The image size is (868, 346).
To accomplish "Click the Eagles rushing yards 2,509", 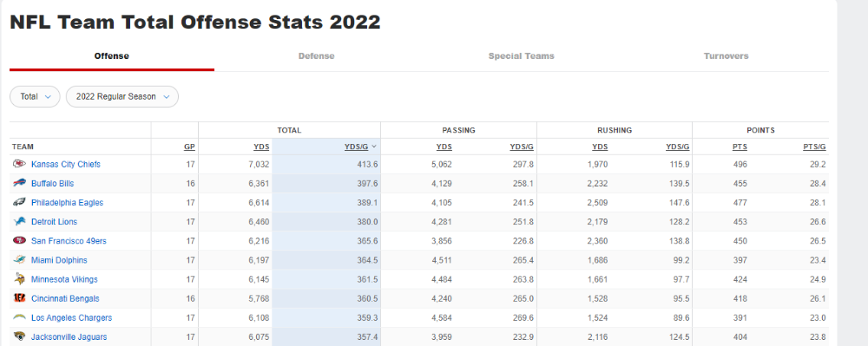I will click(x=597, y=202).
